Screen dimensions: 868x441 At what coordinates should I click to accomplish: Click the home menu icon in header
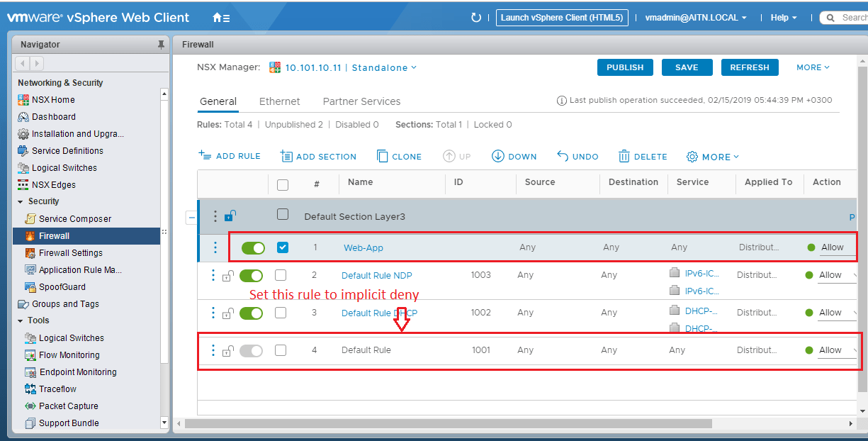(x=220, y=18)
